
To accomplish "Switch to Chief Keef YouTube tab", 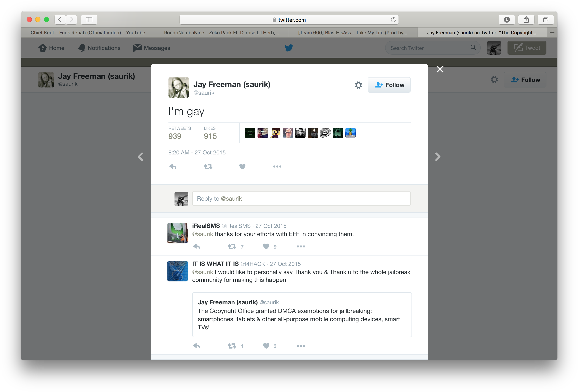I will pos(88,33).
